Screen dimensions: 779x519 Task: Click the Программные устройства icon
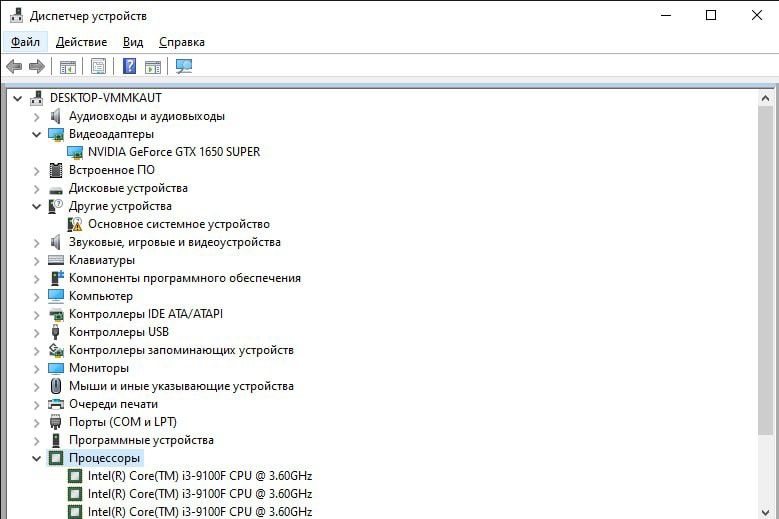(x=56, y=440)
